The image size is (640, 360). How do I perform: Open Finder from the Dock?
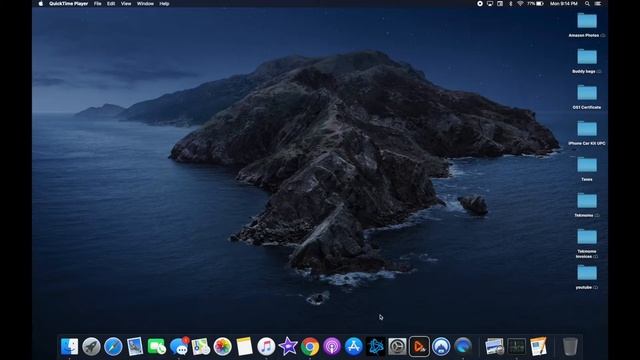[x=69, y=347]
